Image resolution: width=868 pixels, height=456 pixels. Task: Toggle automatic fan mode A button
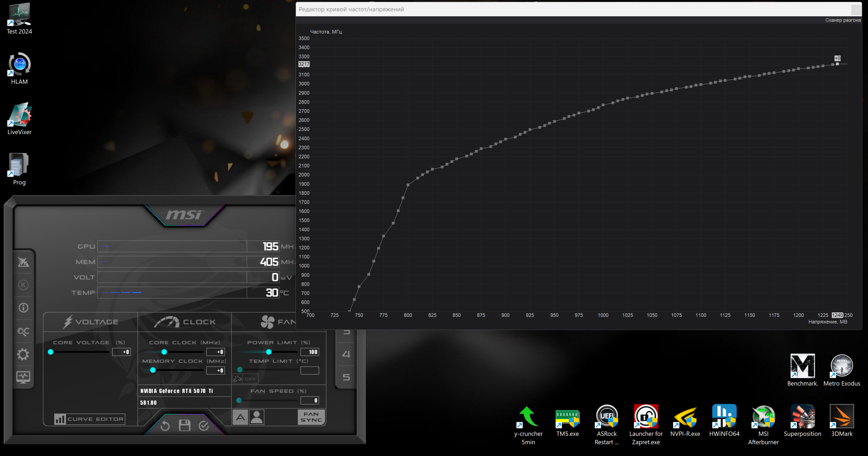coord(240,417)
